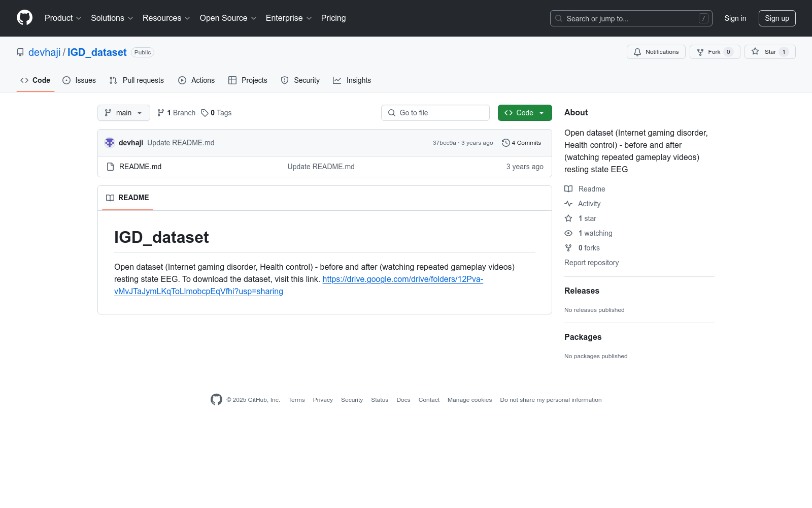Screen dimensions: 812x508
Task: Click the fork icon beside 0 forks
Action: (568, 248)
